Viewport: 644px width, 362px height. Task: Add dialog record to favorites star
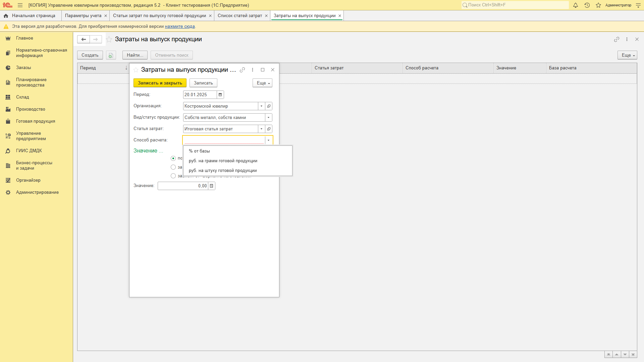tap(136, 70)
